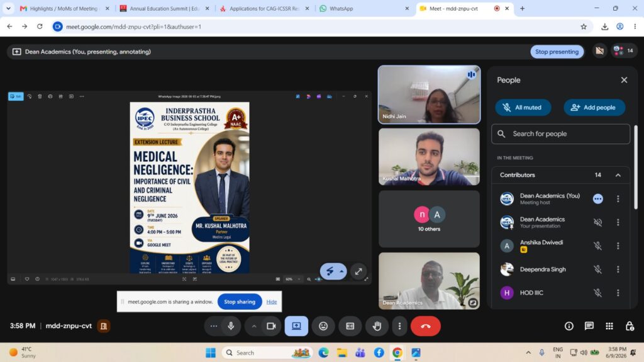Click the People panel scrollbar
The image size is (644, 362).
pos(635,168)
